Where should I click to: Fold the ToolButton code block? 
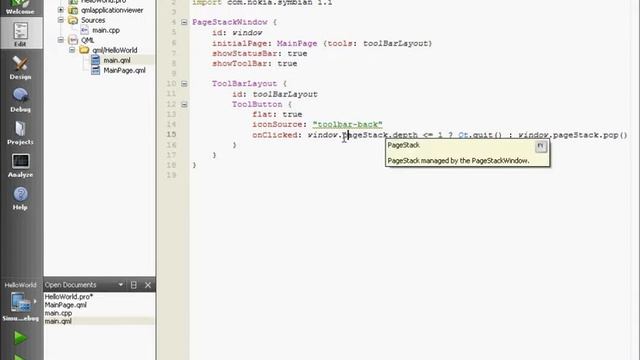(184, 104)
